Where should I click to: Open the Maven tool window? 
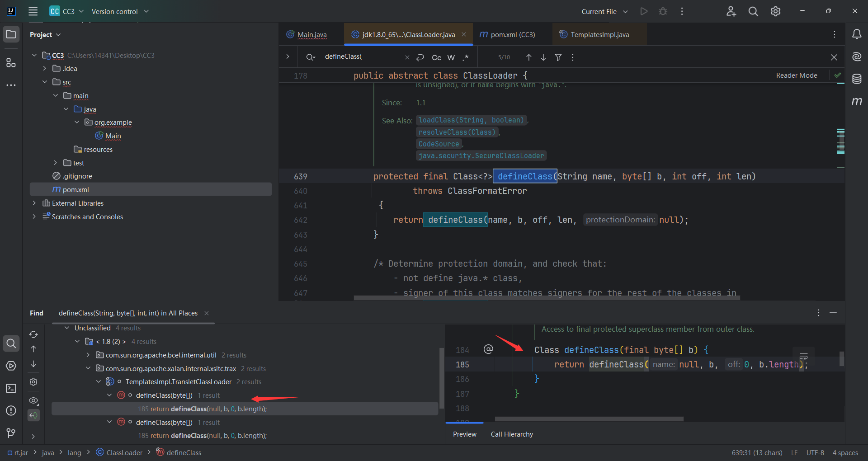point(857,101)
